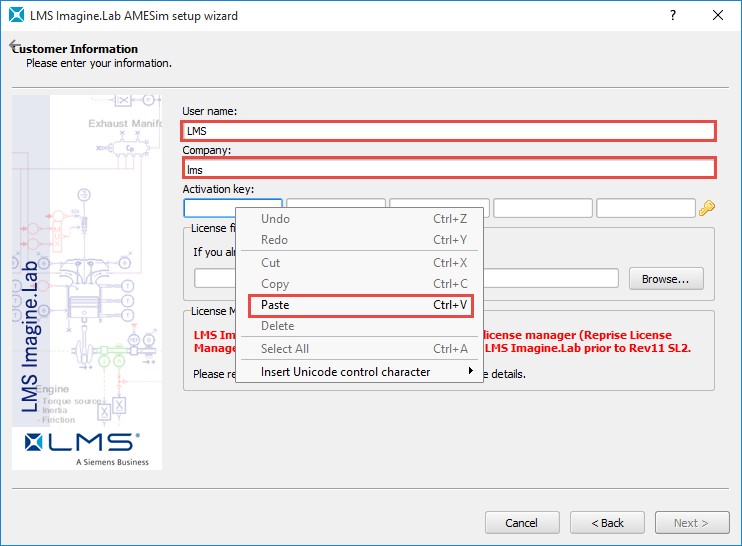
Task: Click the help question mark in title bar
Action: coord(672,15)
